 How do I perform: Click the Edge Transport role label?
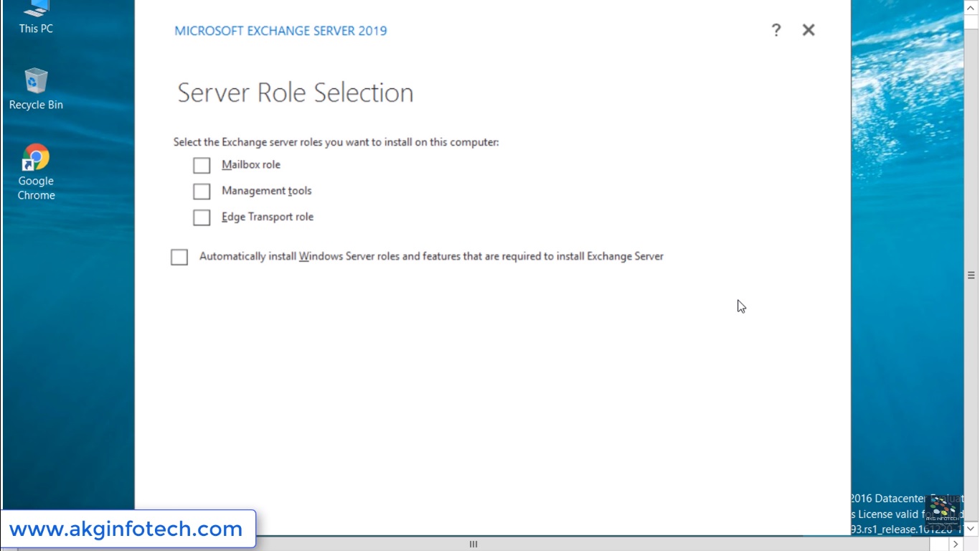(268, 217)
